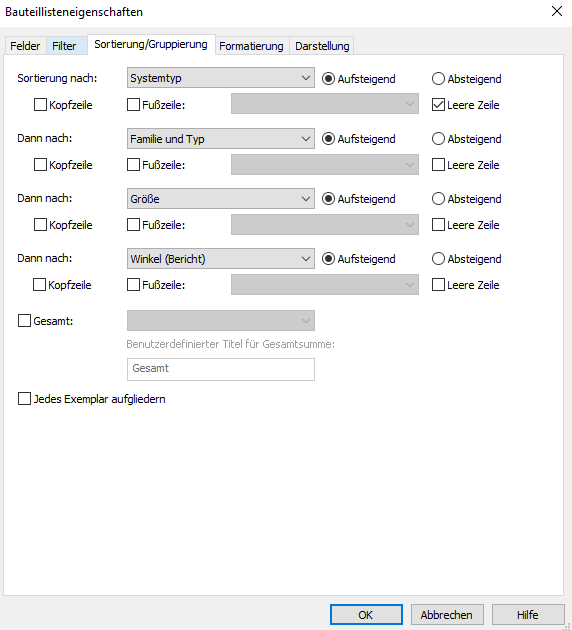
Task: Expand the Größe sort field dropdown
Action: click(x=221, y=198)
